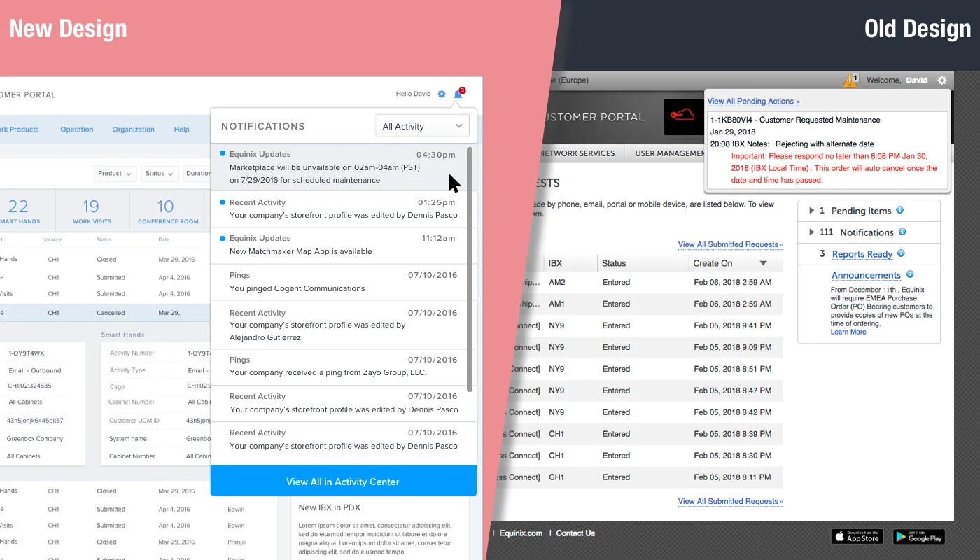The image size is (980, 560).
Task: Click the info icon beside Notifications 111
Action: 902,232
